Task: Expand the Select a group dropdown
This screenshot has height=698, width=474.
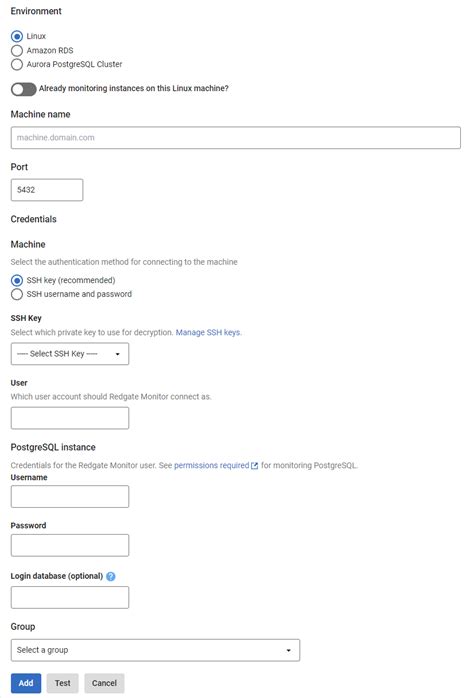Action: click(x=155, y=650)
